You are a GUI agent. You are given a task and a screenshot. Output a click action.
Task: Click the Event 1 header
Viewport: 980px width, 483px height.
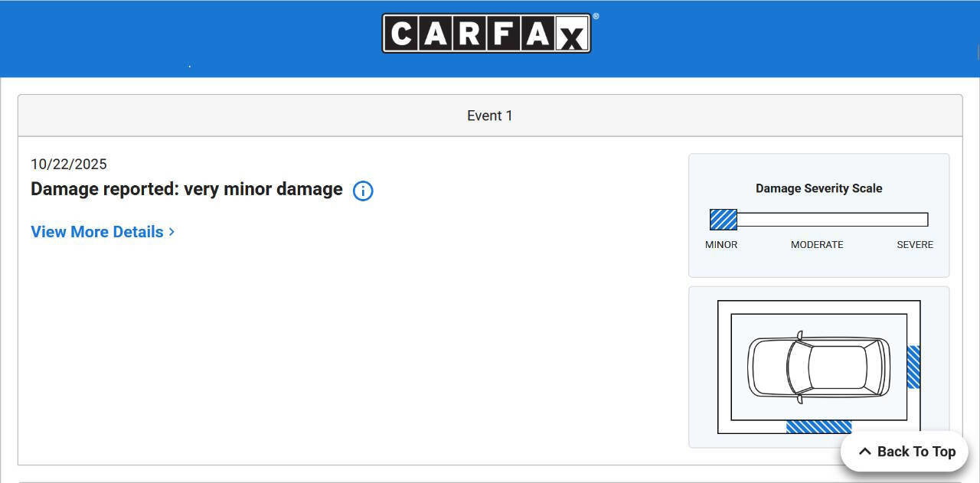tap(490, 116)
